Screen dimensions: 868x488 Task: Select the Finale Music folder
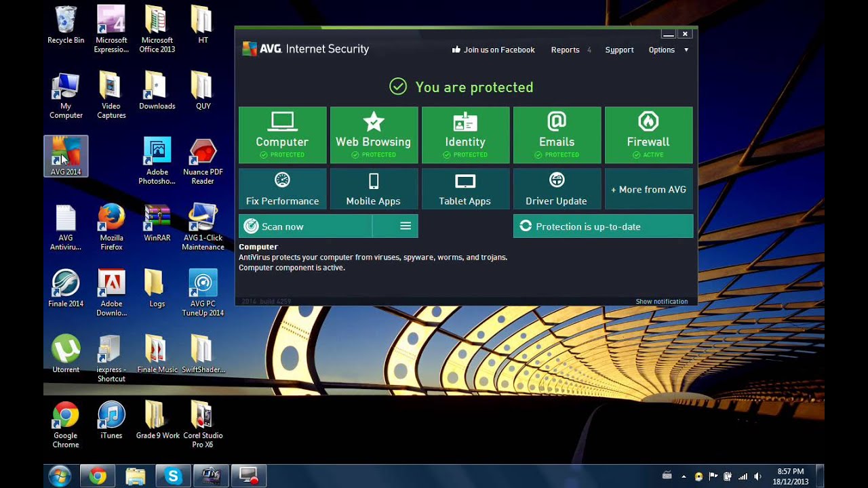[157, 354]
